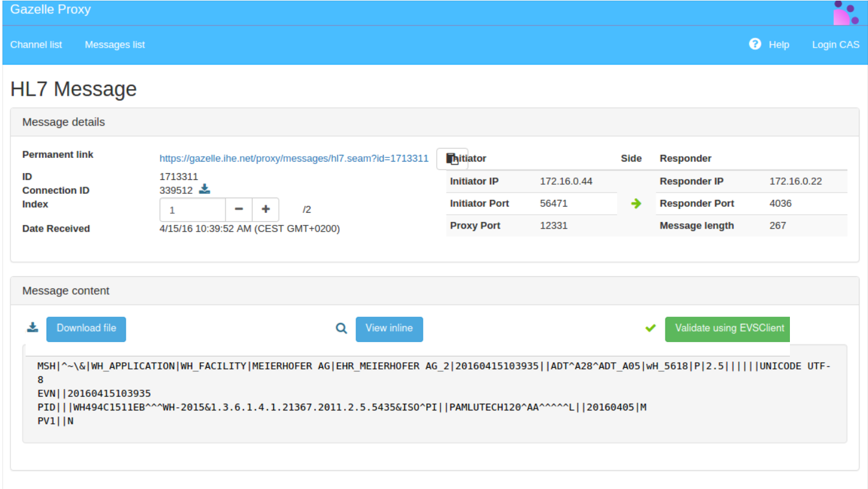Click the Side column header
The image size is (868, 489).
pyautogui.click(x=631, y=158)
